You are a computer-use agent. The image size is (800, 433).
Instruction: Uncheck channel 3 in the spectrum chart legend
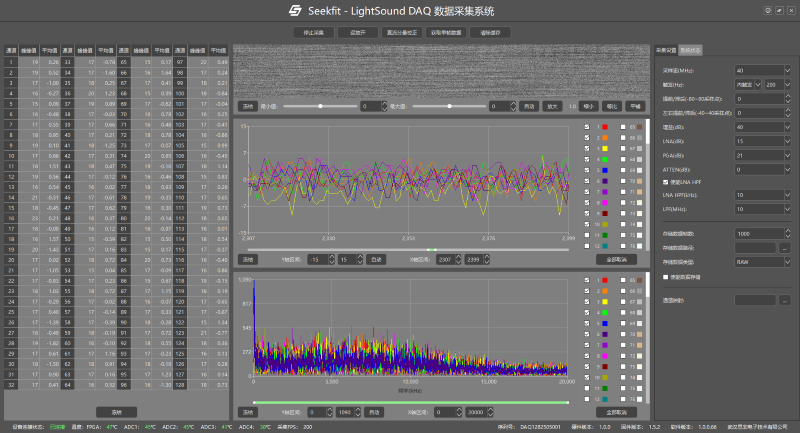pyautogui.click(x=587, y=302)
